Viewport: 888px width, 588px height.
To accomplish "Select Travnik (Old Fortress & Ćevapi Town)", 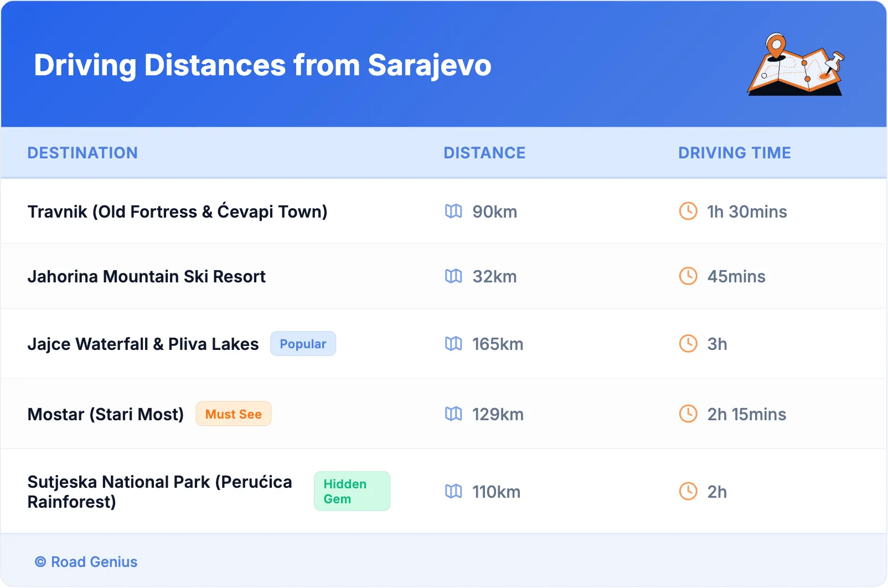I will tap(177, 212).
